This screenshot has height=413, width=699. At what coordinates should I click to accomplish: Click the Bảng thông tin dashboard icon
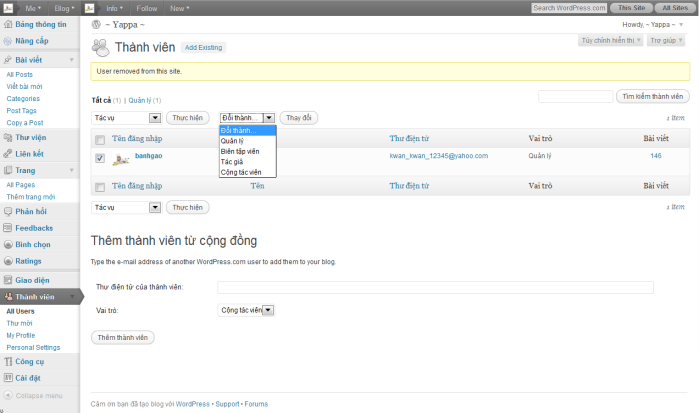(8, 23)
